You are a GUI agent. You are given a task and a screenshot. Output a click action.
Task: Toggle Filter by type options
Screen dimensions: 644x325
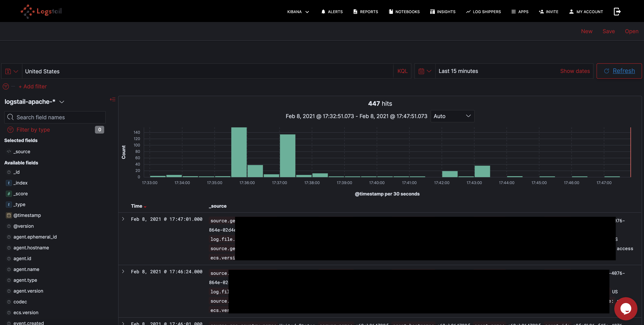click(33, 130)
